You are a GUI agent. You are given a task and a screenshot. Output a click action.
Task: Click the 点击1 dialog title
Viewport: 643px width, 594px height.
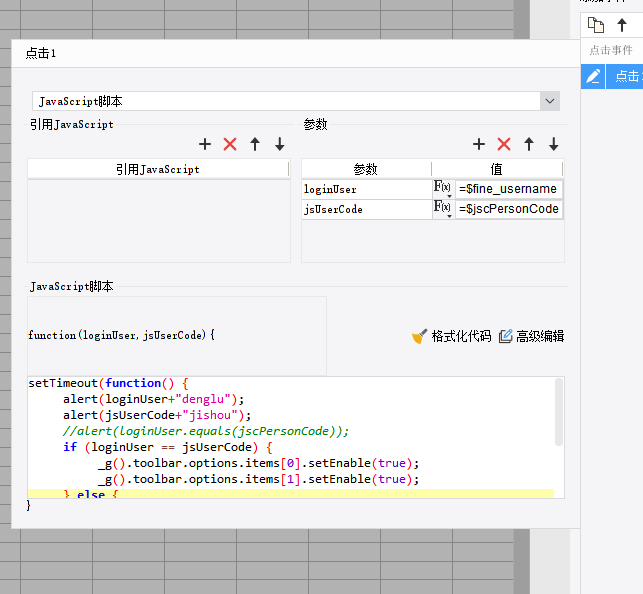click(41, 53)
